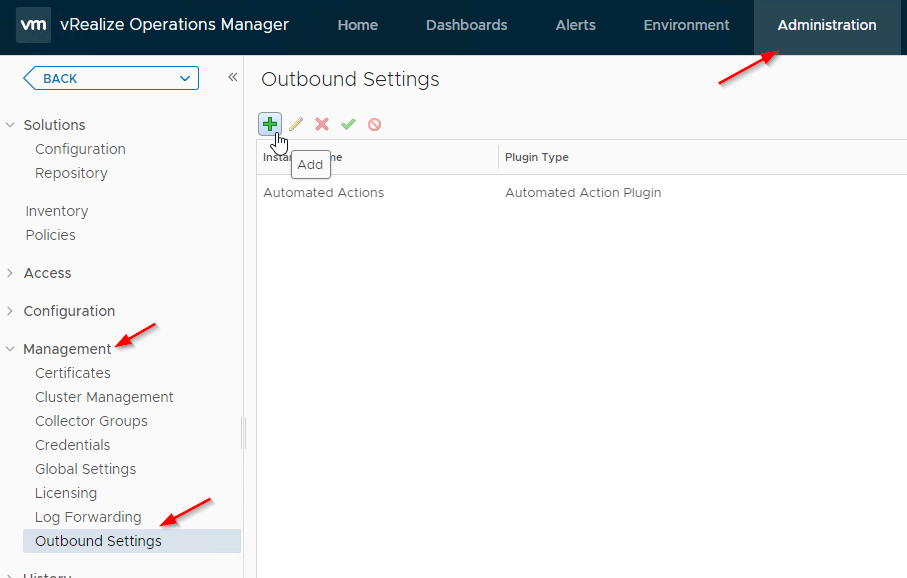
Task: Open the Home tab
Action: 357,25
